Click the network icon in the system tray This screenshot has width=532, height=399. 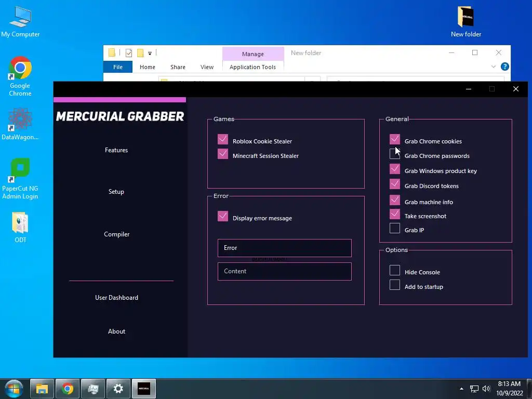point(474,389)
